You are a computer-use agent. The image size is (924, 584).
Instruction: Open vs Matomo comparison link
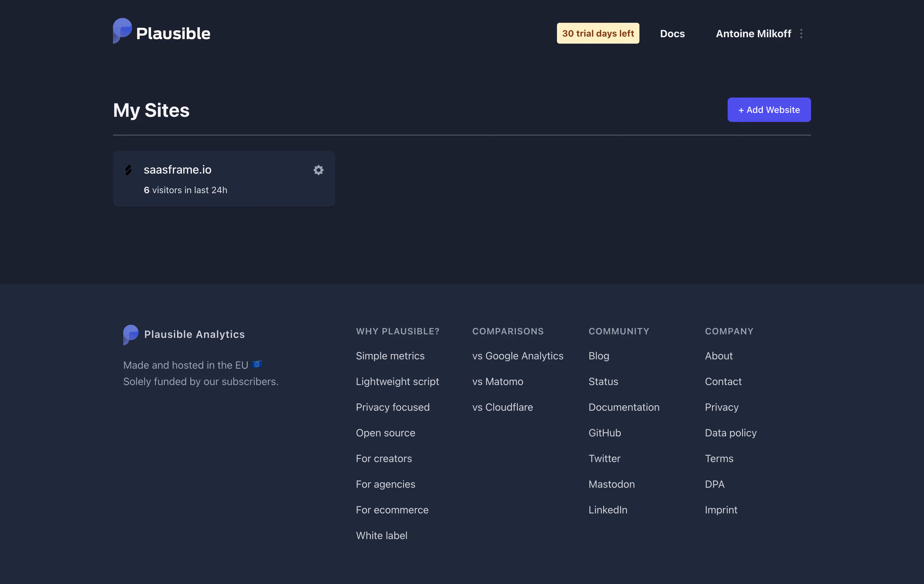click(x=497, y=382)
